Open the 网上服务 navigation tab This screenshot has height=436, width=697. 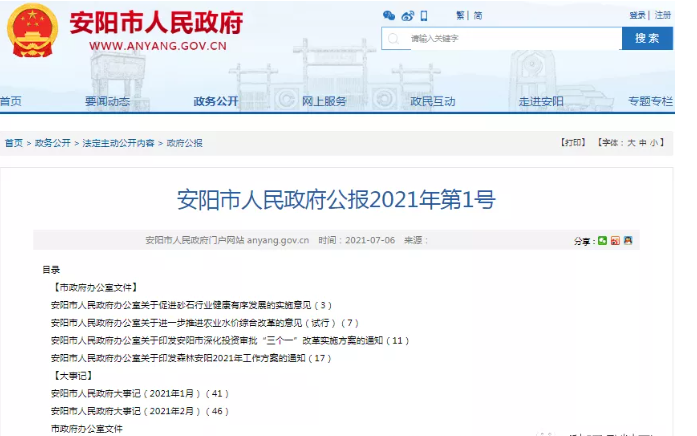324,101
